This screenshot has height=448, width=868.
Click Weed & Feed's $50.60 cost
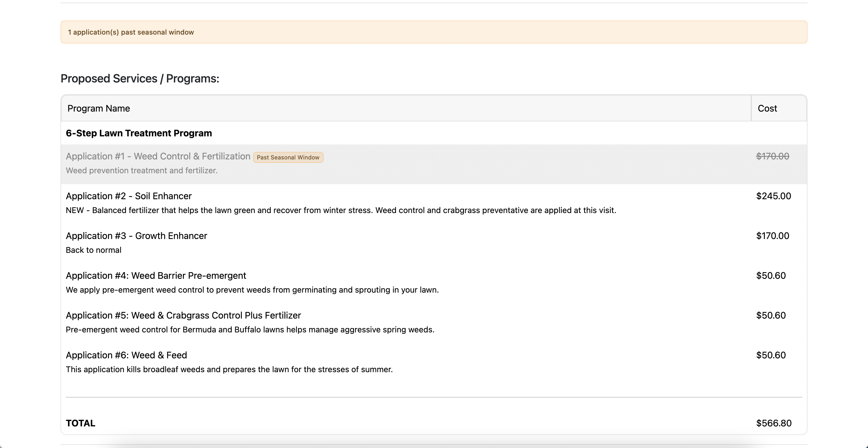(x=771, y=355)
